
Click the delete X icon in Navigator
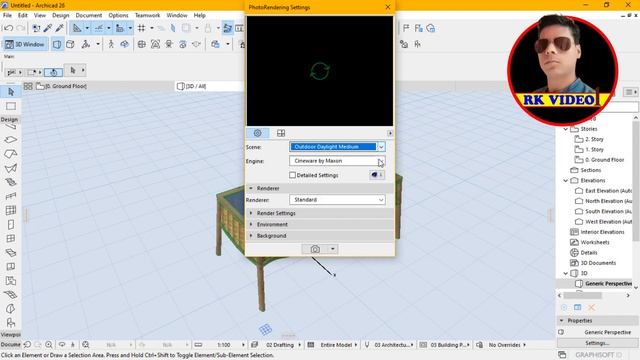pyautogui.click(x=591, y=307)
